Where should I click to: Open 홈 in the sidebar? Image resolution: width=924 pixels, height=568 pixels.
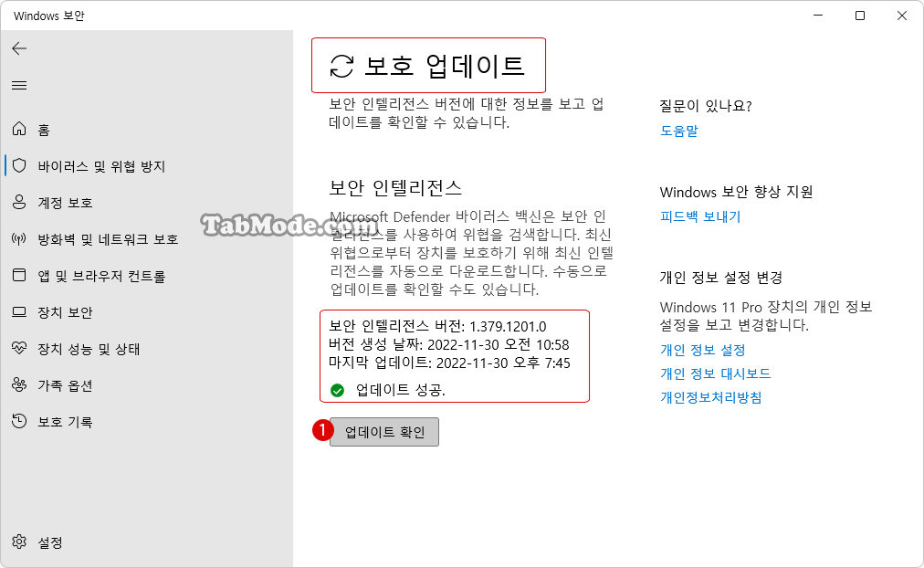tap(44, 130)
